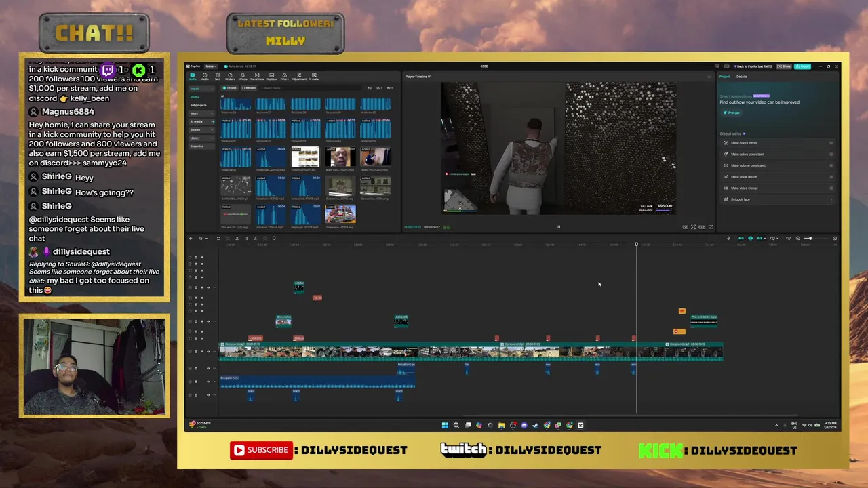Image resolution: width=868 pixels, height=488 pixels.
Task: Open the player panel menu icon
Action: pos(710,76)
